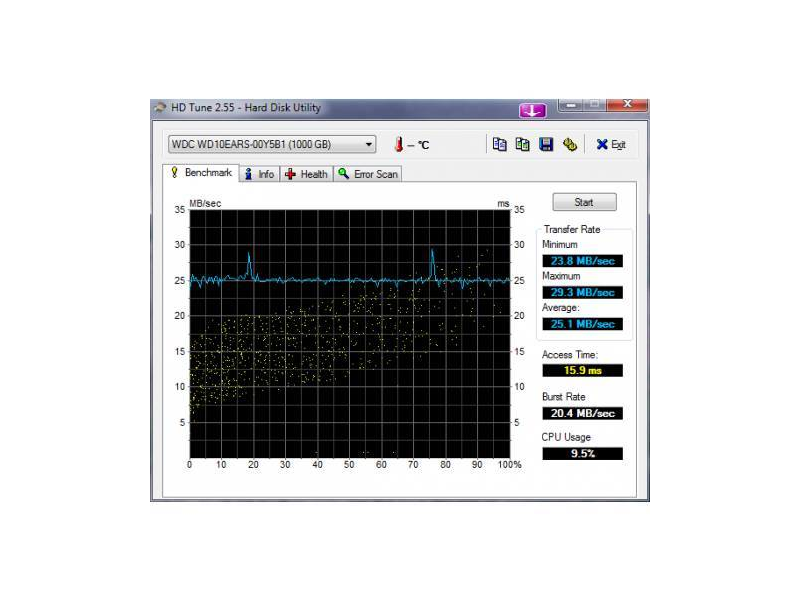This screenshot has width=800, height=600.
Task: Switch to the Error Scan tab
Action: (368, 174)
